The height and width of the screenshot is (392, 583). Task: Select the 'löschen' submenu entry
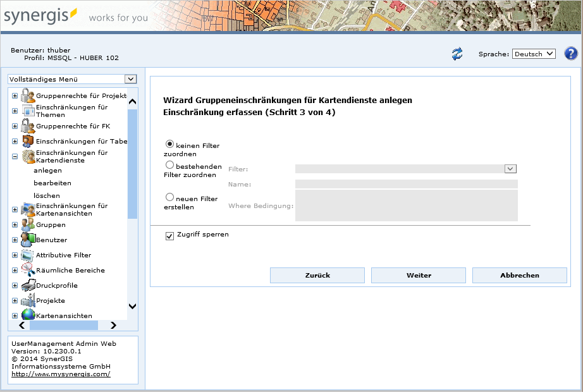pyautogui.click(x=47, y=195)
